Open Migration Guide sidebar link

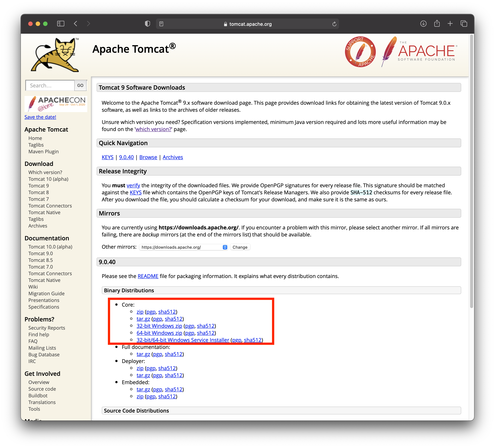point(46,293)
